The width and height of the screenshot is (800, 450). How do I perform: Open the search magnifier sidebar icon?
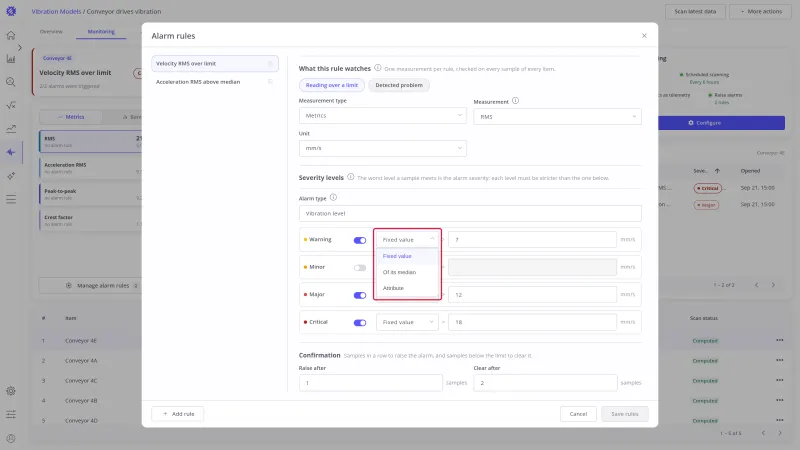[x=11, y=82]
